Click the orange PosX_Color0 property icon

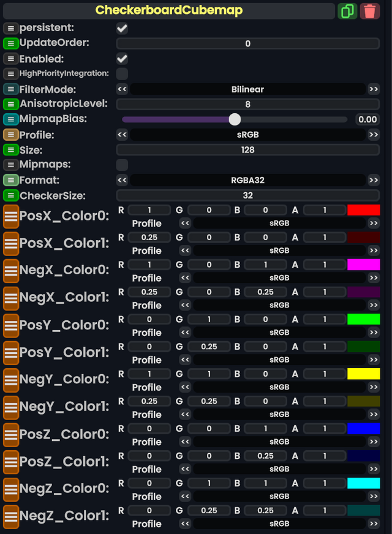10,216
